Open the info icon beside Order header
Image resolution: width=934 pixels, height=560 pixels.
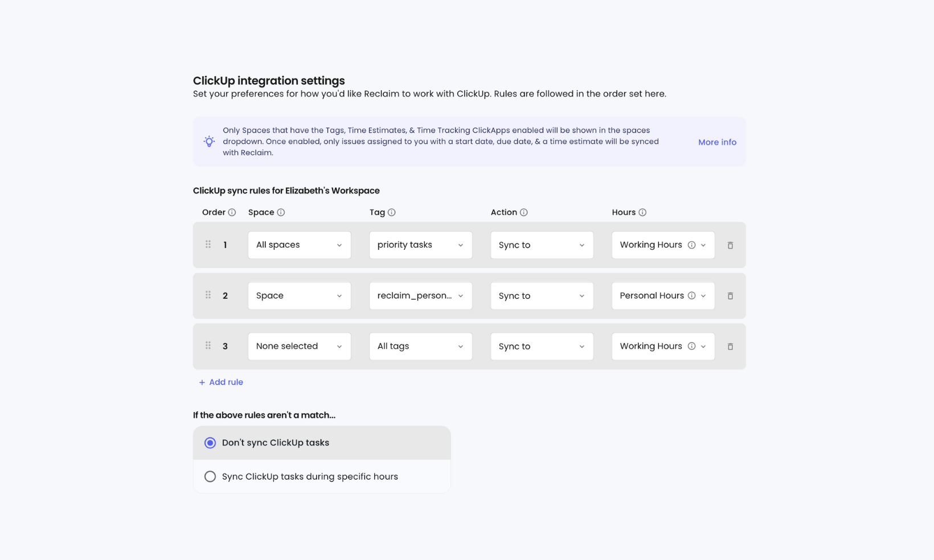pos(232,212)
